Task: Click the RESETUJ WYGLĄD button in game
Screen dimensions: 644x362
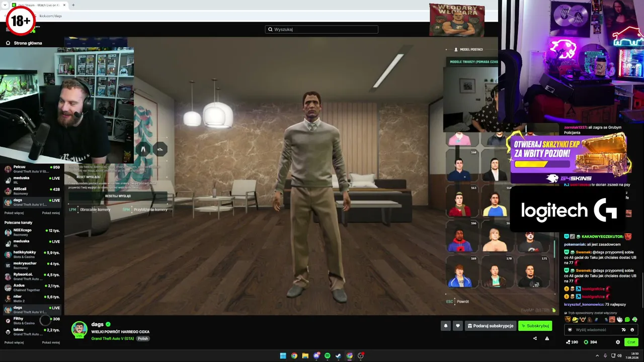Action: (118, 196)
